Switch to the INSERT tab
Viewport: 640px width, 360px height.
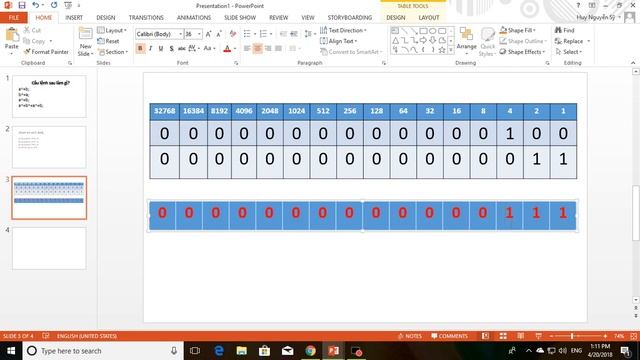tap(74, 18)
